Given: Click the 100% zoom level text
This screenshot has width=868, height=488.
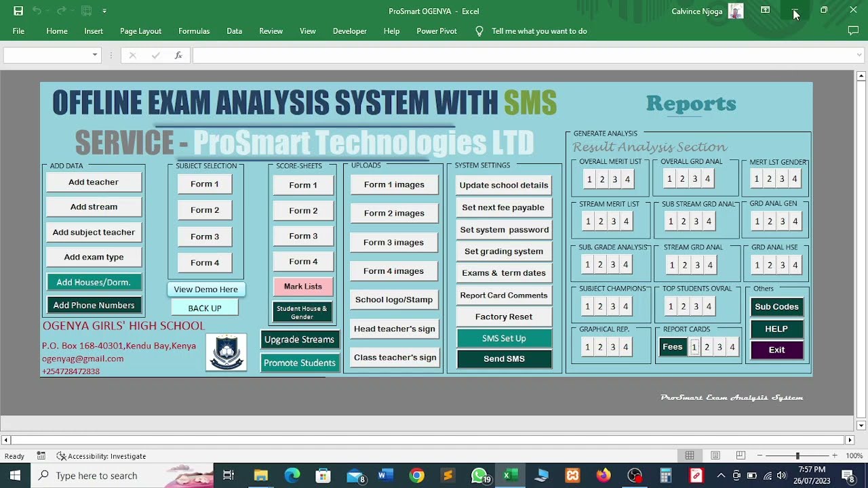Looking at the screenshot, I should (x=854, y=456).
